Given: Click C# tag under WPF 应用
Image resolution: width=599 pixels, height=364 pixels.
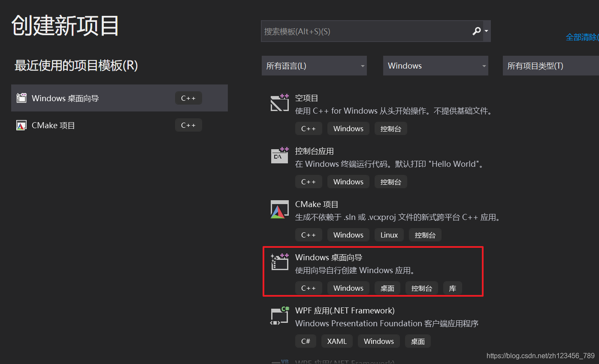Looking at the screenshot, I should click(x=306, y=341).
